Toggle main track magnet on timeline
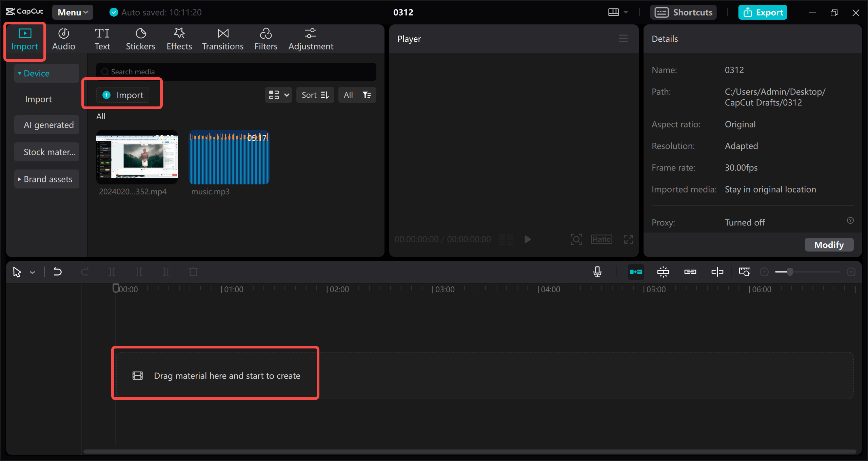This screenshot has height=461, width=868. click(636, 272)
